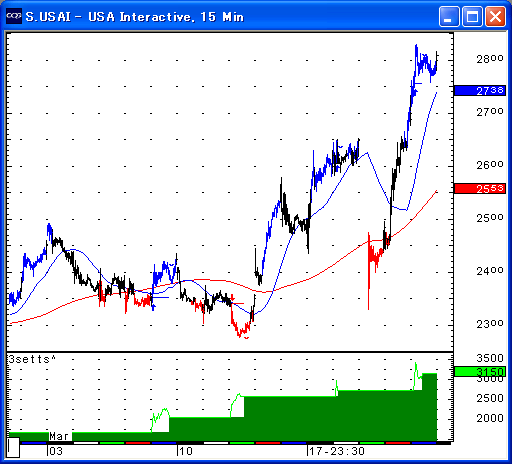Select the red 2553 price marker
512x464 pixels.
pyautogui.click(x=480, y=188)
